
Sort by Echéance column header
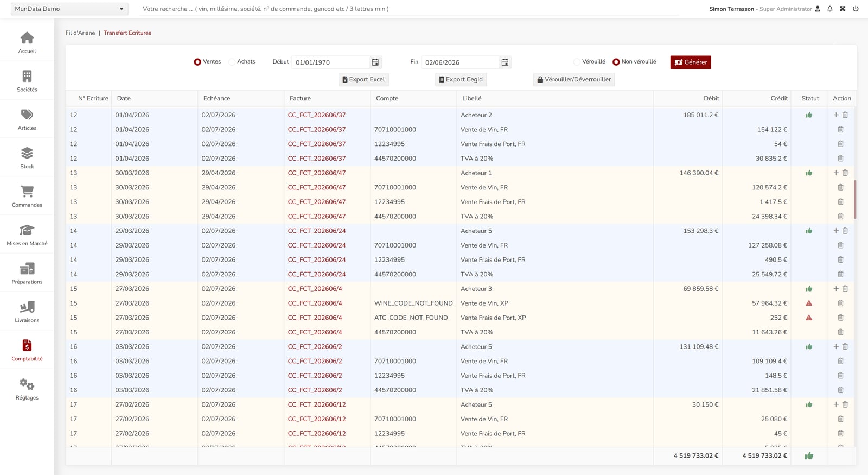[216, 98]
